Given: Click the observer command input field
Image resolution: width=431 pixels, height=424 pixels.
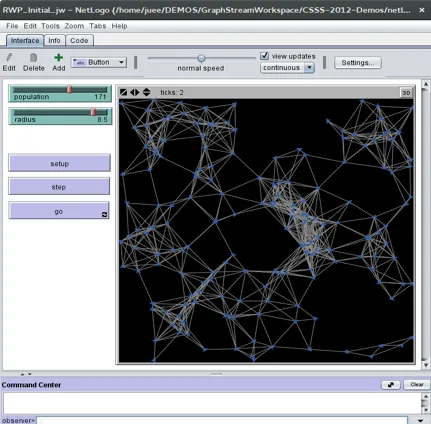Looking at the screenshot, I should click(222, 420).
